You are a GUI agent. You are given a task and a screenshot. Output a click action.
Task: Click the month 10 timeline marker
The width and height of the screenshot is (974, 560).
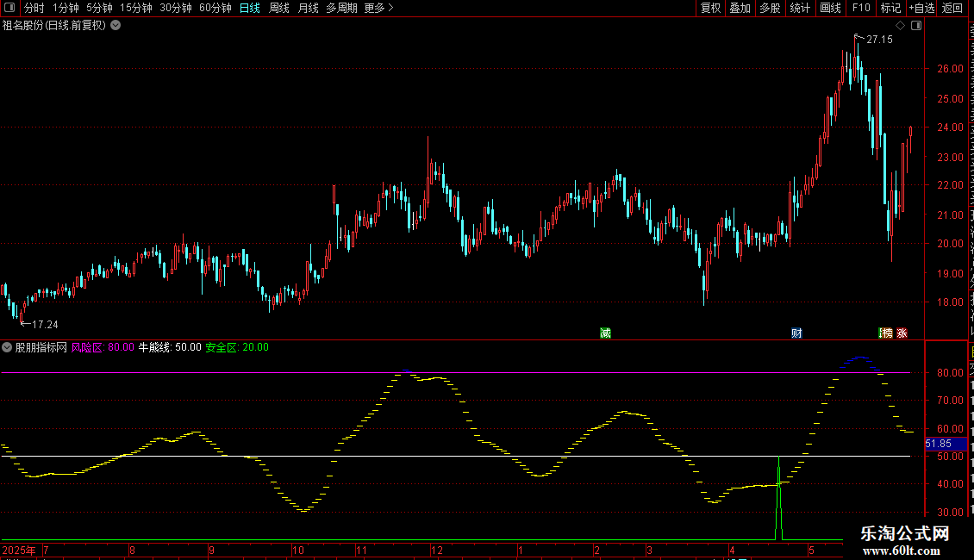298,550
